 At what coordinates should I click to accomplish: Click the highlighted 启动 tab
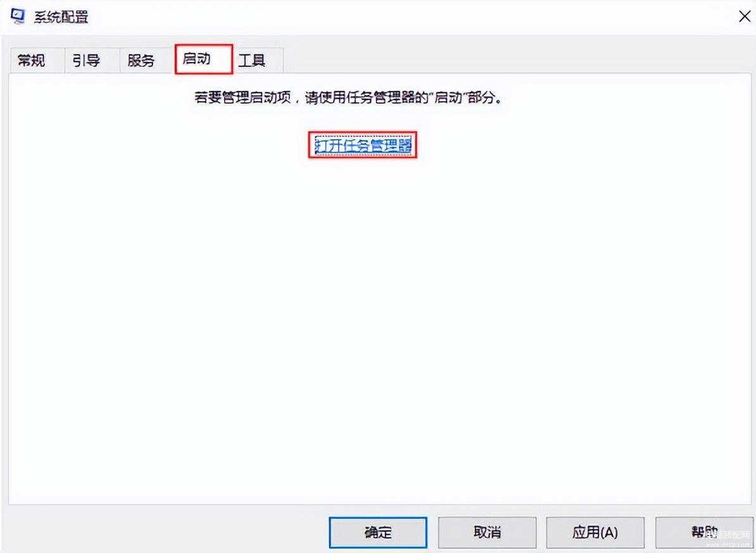(x=204, y=59)
